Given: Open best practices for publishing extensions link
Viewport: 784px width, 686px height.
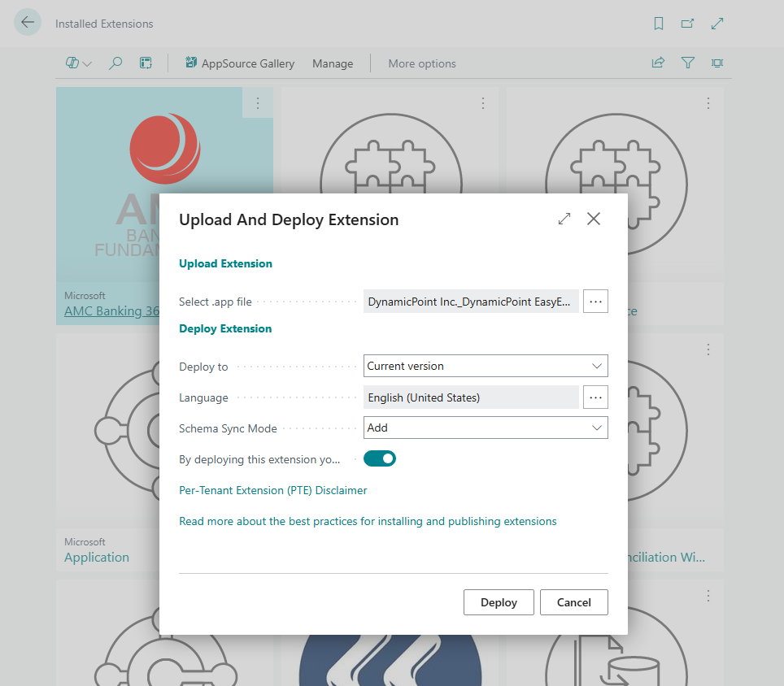Looking at the screenshot, I should coord(368,521).
